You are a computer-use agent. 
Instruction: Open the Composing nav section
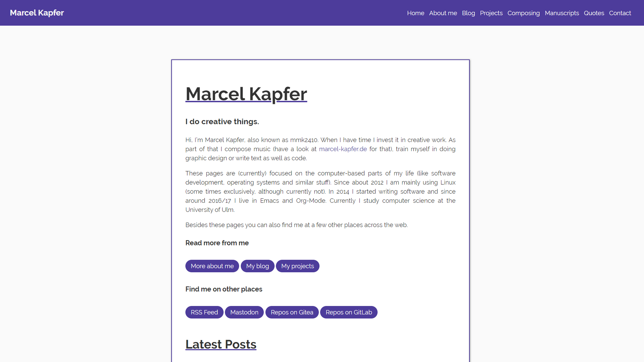click(523, 13)
